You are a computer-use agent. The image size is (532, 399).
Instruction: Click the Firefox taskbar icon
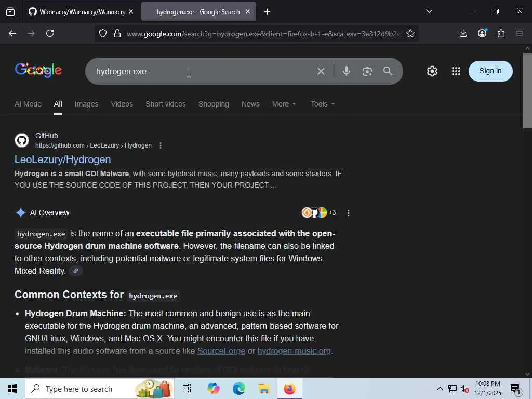[x=289, y=389]
